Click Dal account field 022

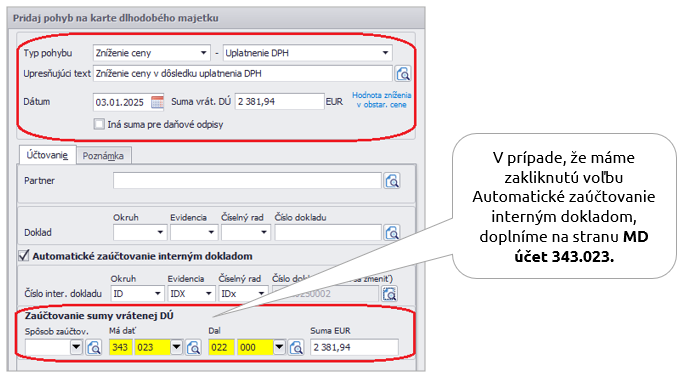(221, 348)
